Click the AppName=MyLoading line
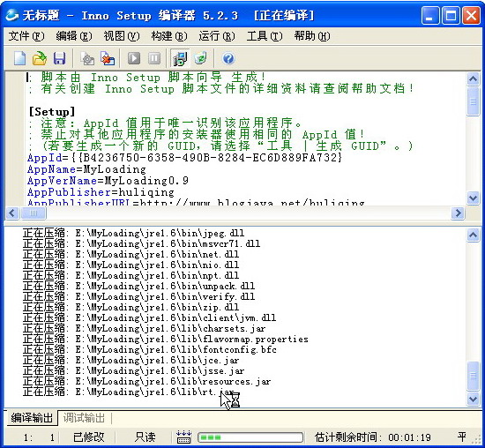The width and height of the screenshot is (485, 448). (86, 169)
